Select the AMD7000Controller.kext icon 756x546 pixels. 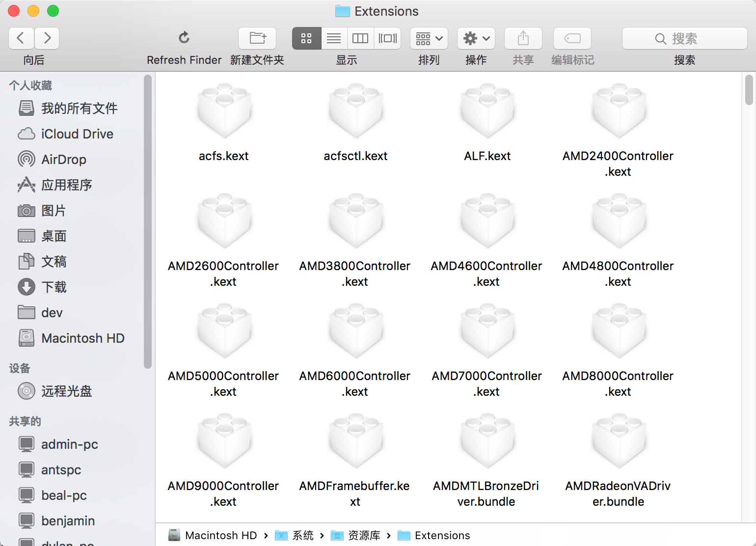point(487,330)
